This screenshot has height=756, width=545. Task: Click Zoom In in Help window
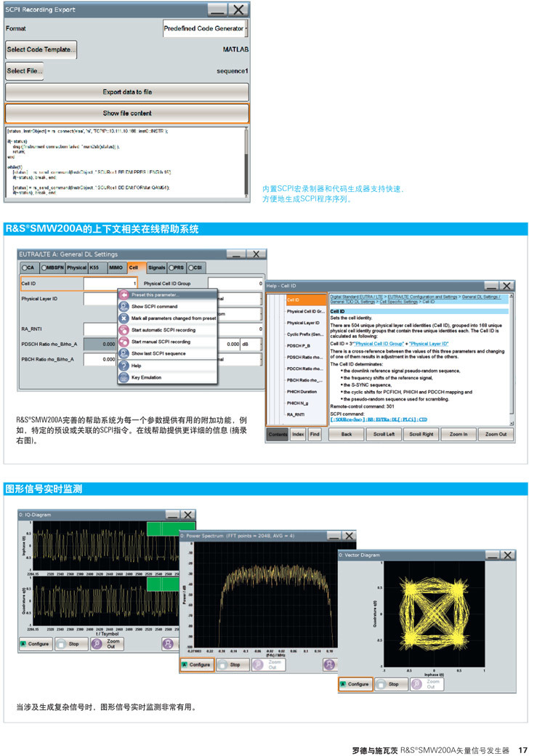(459, 434)
